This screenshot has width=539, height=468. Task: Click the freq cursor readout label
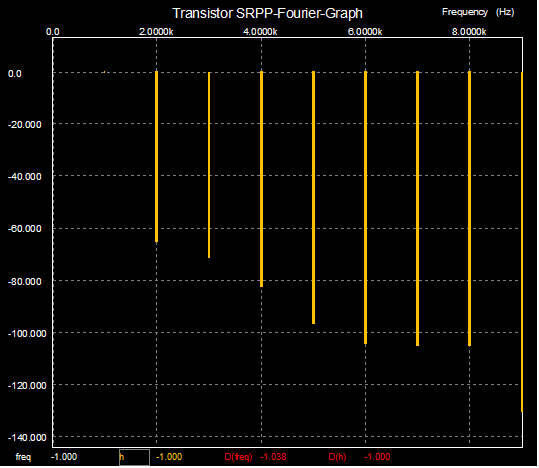pyautogui.click(x=23, y=457)
